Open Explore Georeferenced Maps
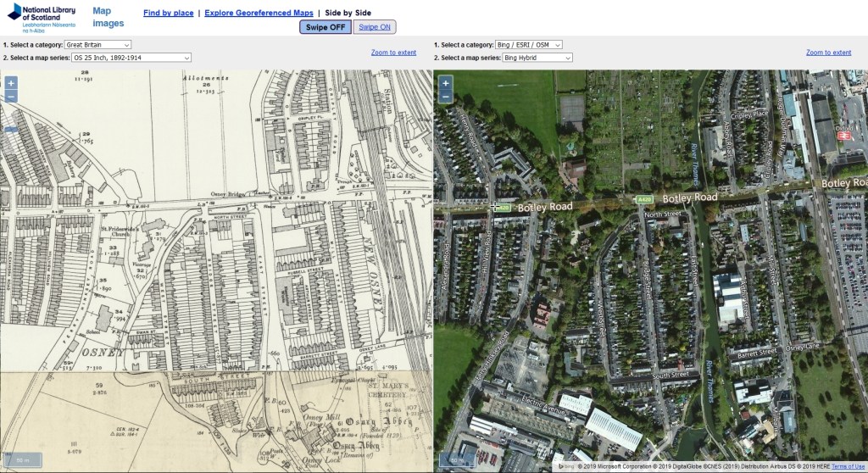This screenshot has height=473, width=868. point(258,14)
